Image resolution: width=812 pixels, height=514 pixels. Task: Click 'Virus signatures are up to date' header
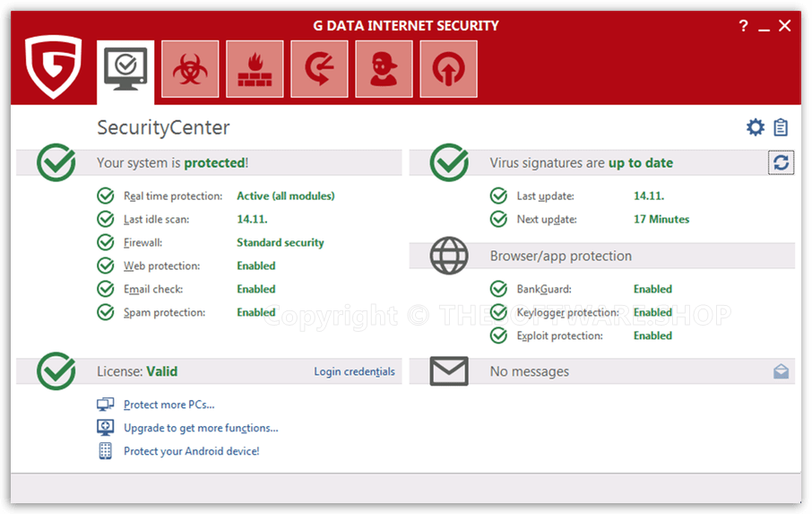tap(582, 162)
